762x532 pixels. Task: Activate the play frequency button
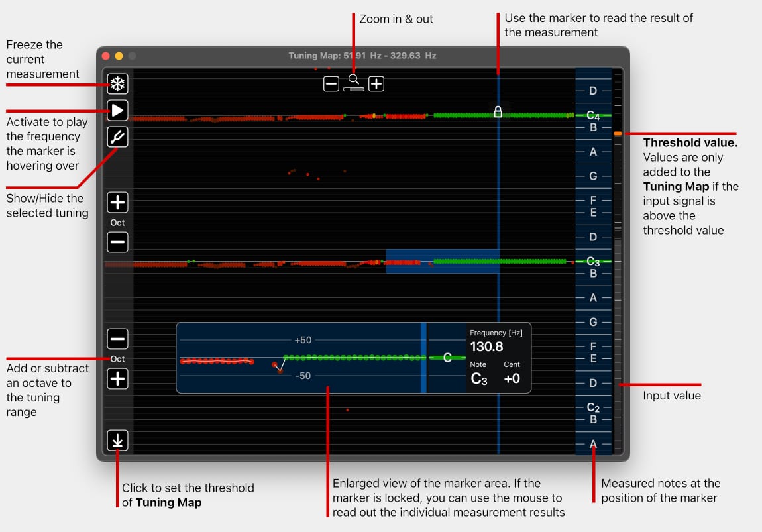pos(118,111)
